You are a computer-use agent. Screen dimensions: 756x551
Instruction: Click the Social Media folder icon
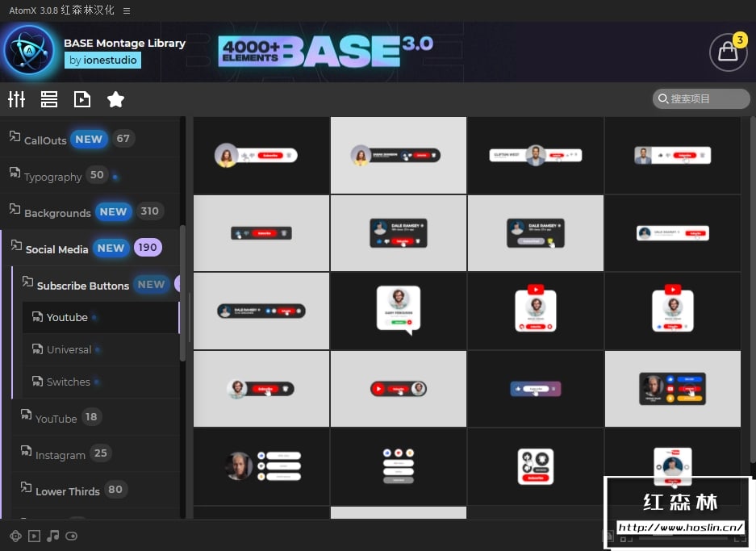click(16, 245)
